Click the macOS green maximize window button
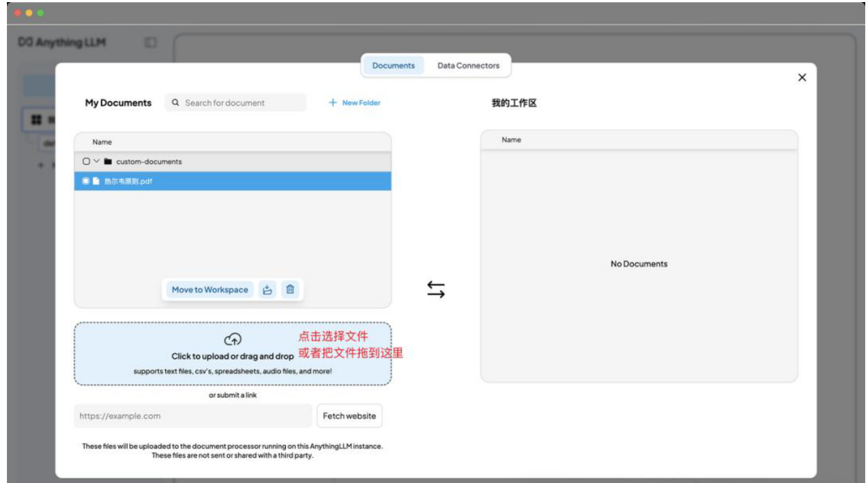The width and height of the screenshot is (868, 483). coord(41,13)
